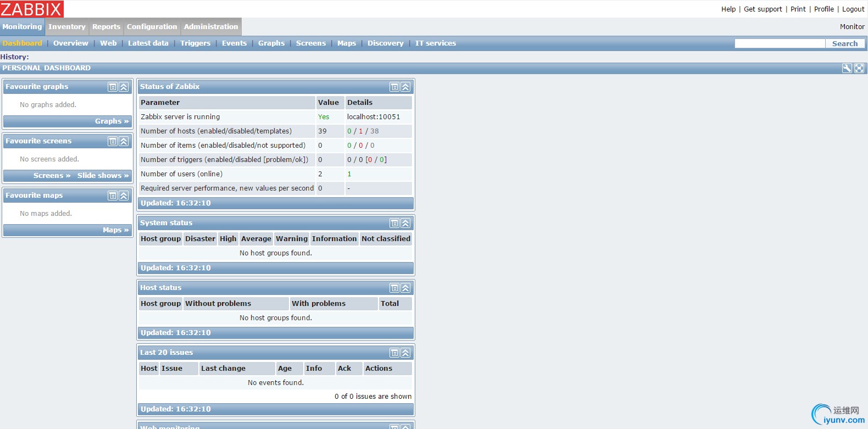
Task: Collapse the Status of Zabbix widget
Action: (405, 87)
